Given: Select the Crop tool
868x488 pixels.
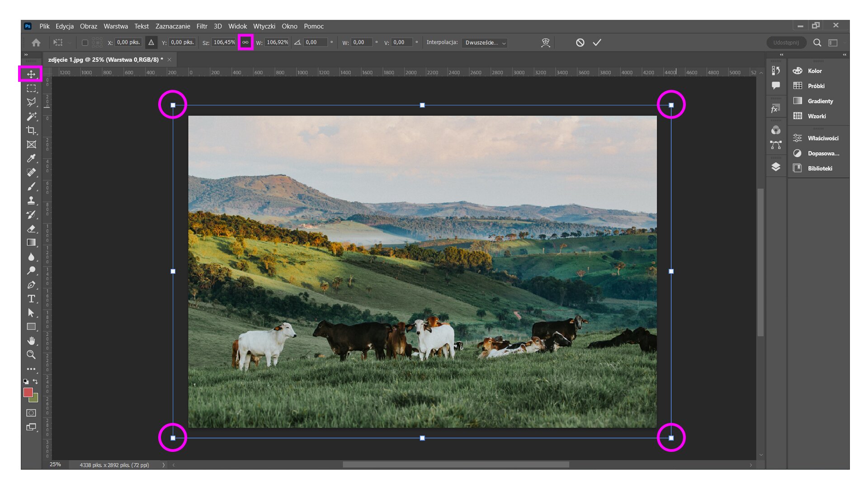Looking at the screenshot, I should pos(31,131).
